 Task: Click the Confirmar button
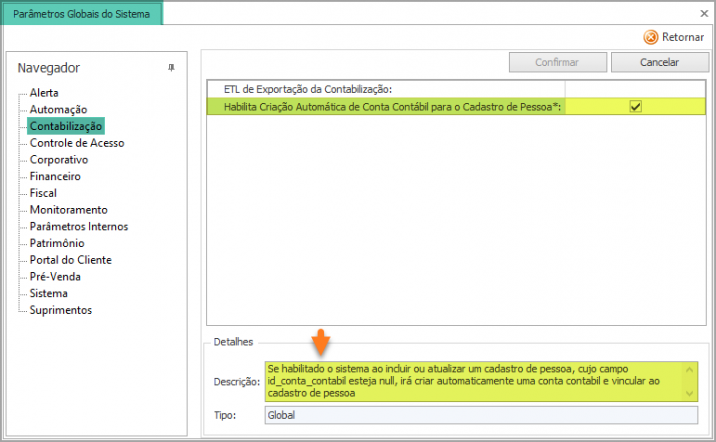(x=558, y=62)
